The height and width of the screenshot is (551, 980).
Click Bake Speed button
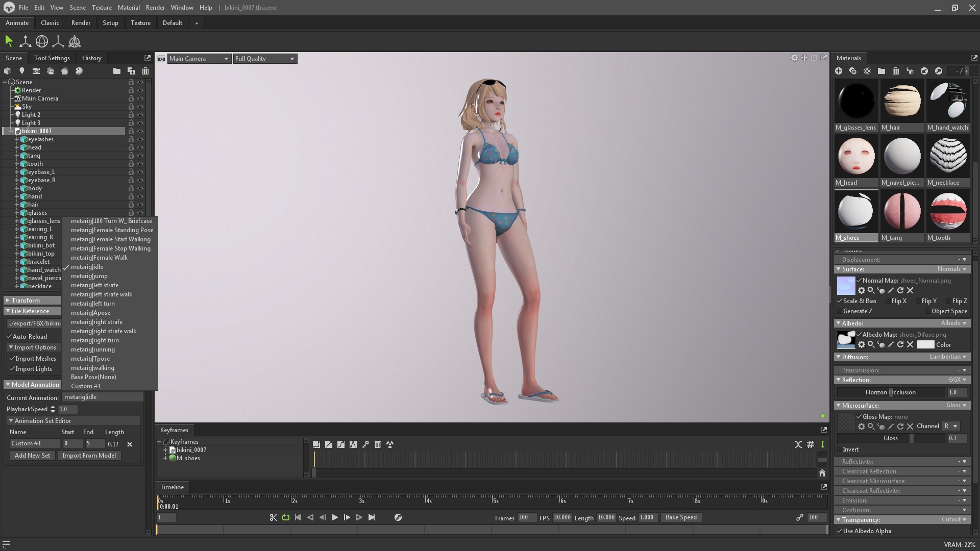(681, 517)
